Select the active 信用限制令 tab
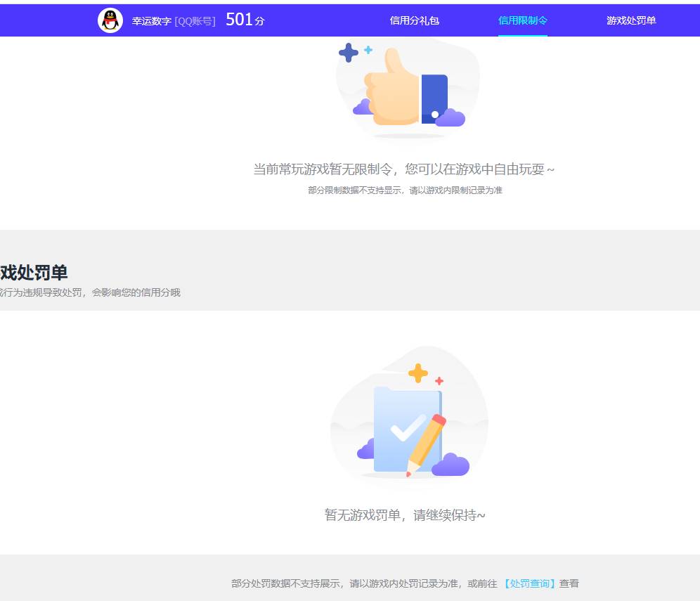The height and width of the screenshot is (601, 700). click(522, 20)
